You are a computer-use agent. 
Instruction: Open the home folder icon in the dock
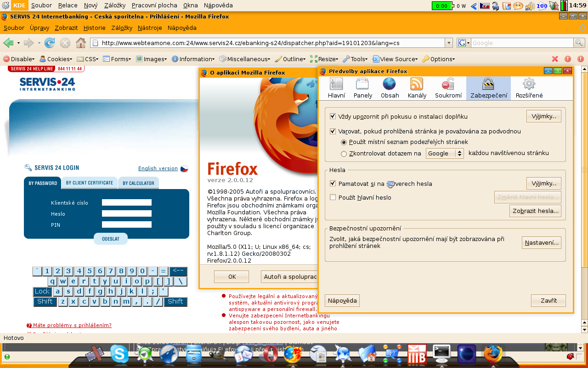(x=367, y=354)
